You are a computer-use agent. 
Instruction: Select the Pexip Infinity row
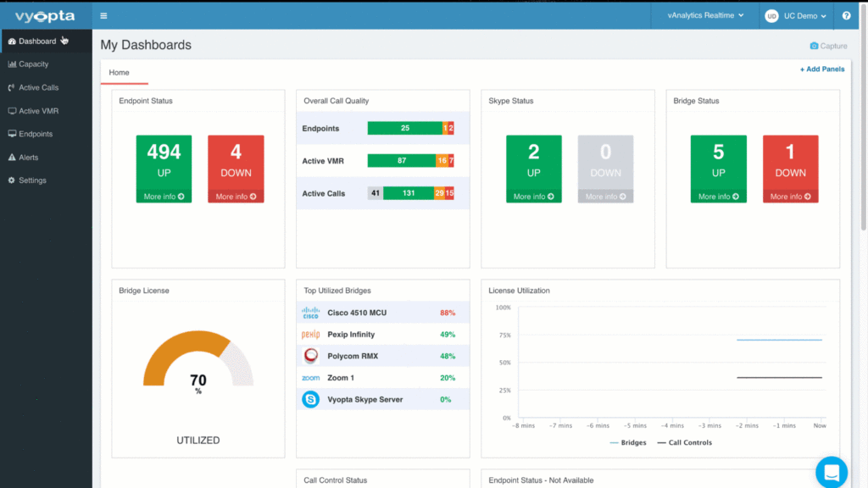[383, 334]
